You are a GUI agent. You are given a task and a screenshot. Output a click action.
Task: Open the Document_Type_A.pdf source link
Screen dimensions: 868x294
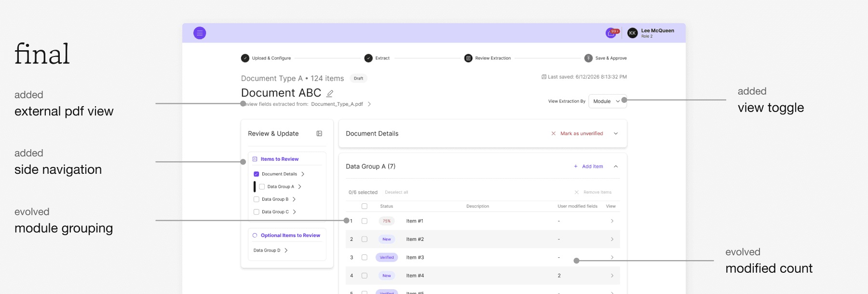[x=337, y=104]
